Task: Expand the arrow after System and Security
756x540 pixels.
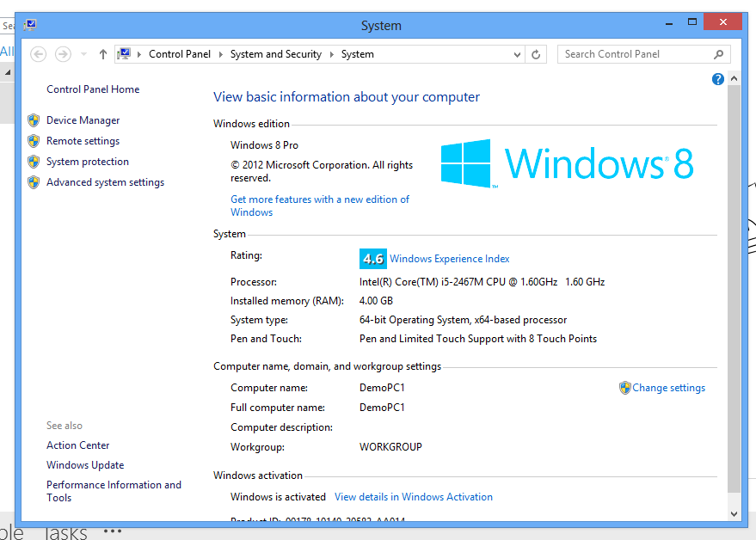Action: [x=332, y=54]
